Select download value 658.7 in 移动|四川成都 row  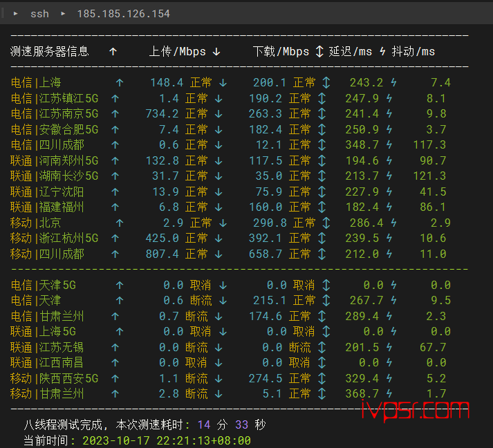(266, 254)
